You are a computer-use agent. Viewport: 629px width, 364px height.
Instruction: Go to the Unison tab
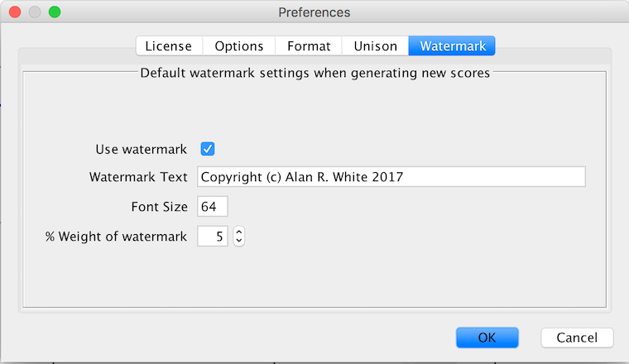point(376,45)
